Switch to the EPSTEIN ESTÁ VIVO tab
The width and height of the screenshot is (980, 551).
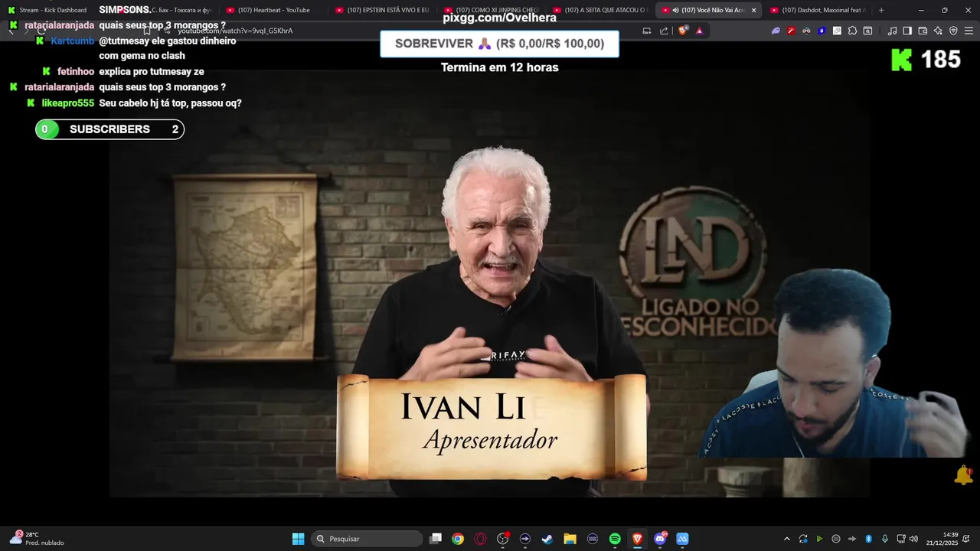(x=383, y=10)
